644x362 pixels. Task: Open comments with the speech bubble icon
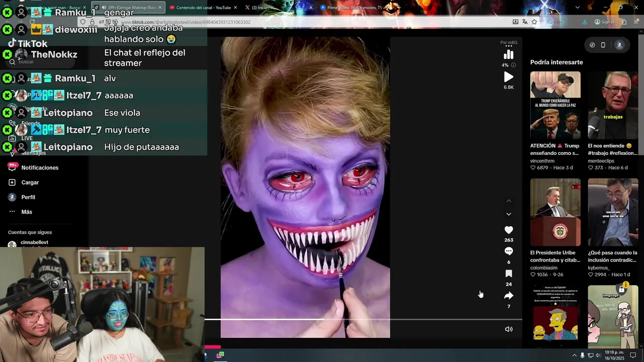coord(509,251)
